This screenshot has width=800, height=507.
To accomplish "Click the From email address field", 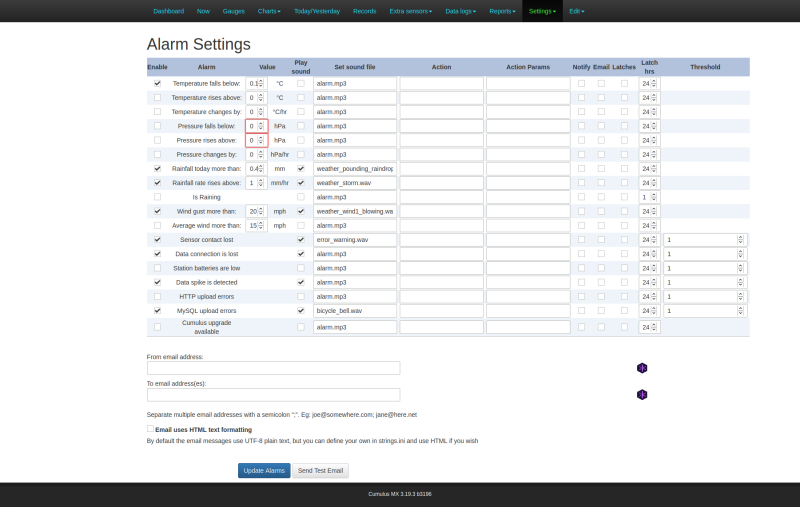I will click(273, 368).
